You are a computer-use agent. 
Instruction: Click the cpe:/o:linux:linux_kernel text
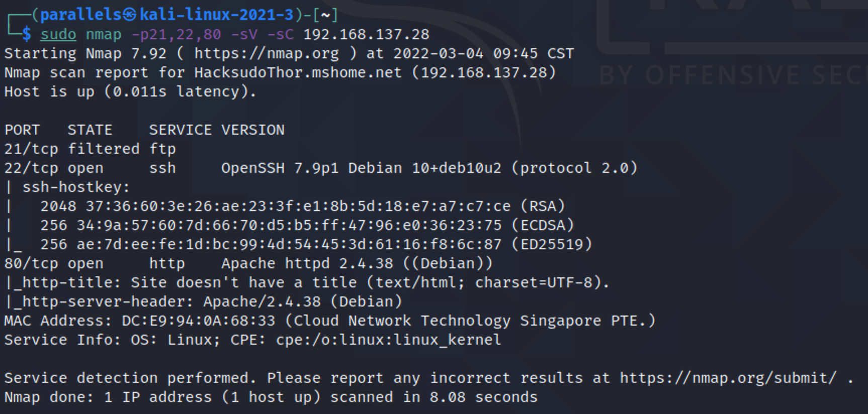pyautogui.click(x=389, y=340)
